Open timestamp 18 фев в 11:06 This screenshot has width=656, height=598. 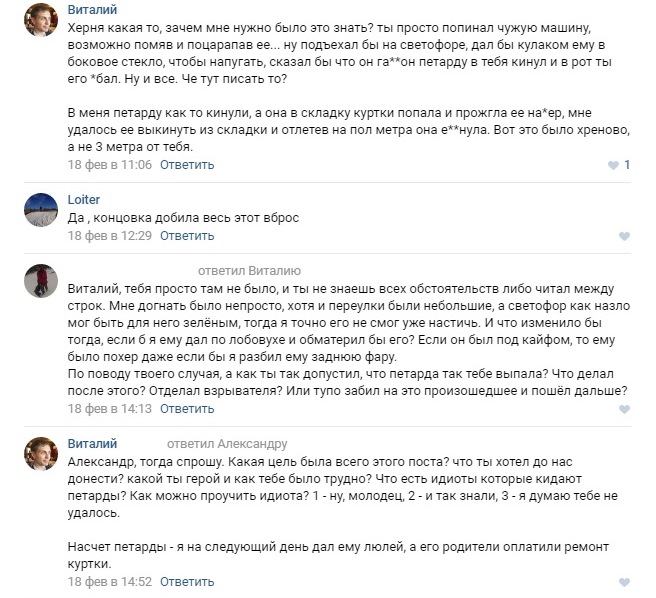tap(110, 165)
